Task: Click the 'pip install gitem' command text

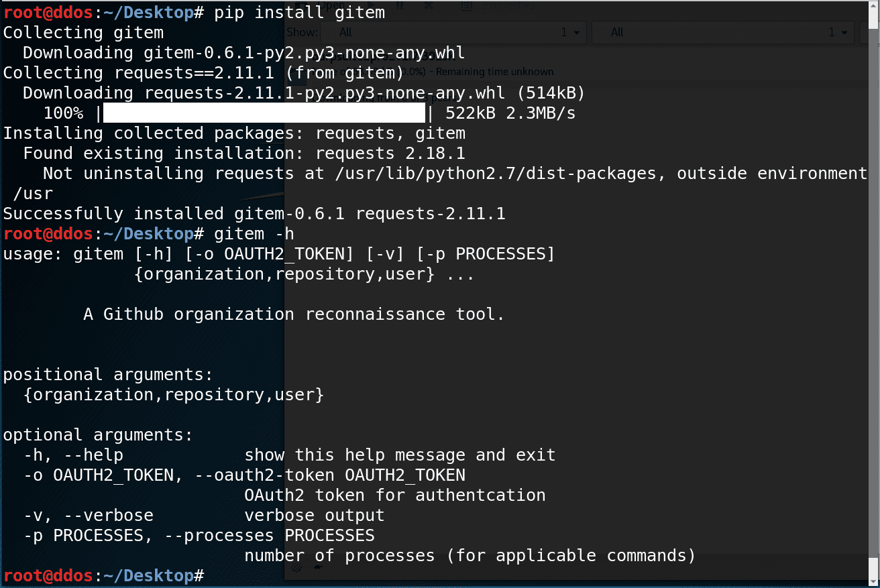Action: point(299,13)
